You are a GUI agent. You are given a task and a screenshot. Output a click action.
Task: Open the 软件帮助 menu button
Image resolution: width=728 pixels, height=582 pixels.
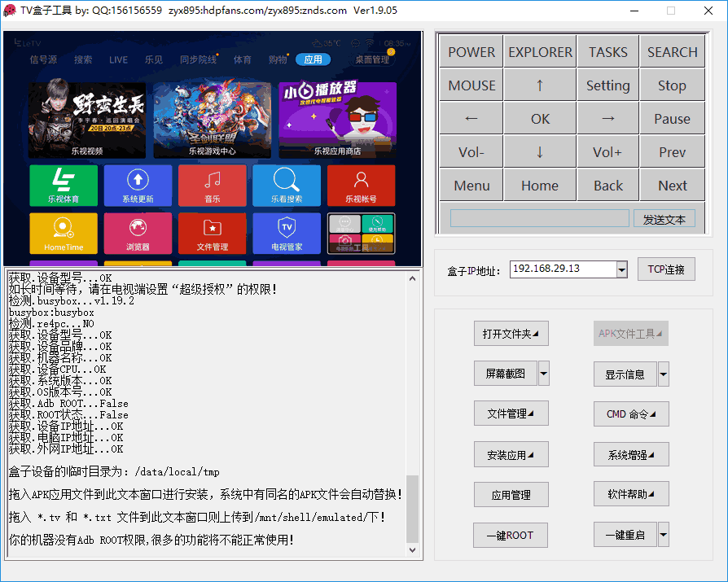click(x=631, y=494)
